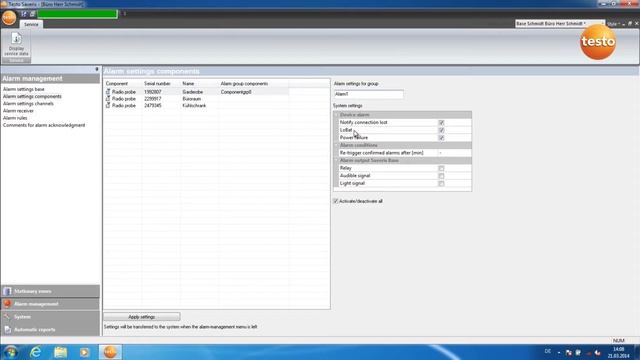The width and height of the screenshot is (640, 360).
Task: Click second quick access toolbar icon
Action: coord(32,14)
